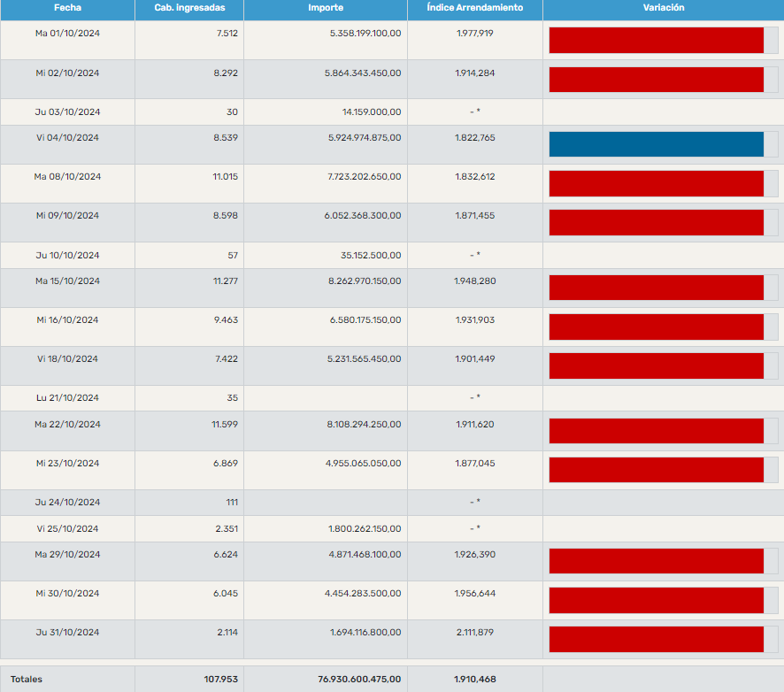Click the red variation bar for 31/10/2024

(x=657, y=639)
